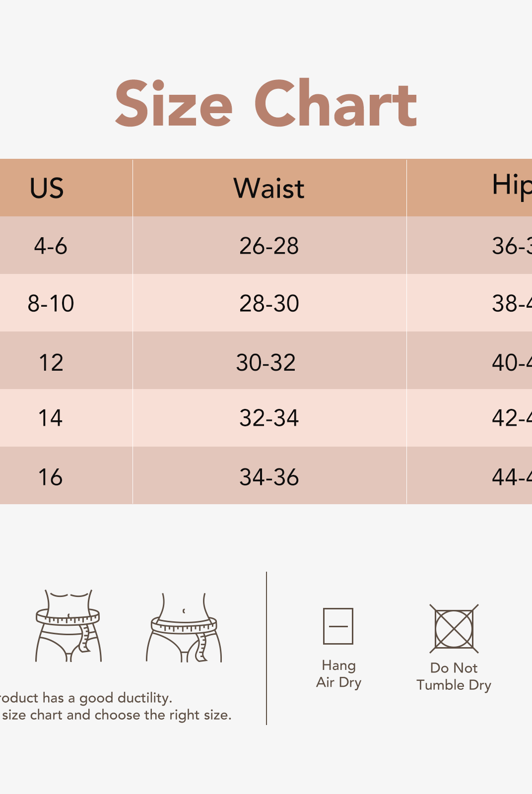This screenshot has height=794, width=532.
Task: Select the US size 4-6 cell
Action: coord(51,246)
